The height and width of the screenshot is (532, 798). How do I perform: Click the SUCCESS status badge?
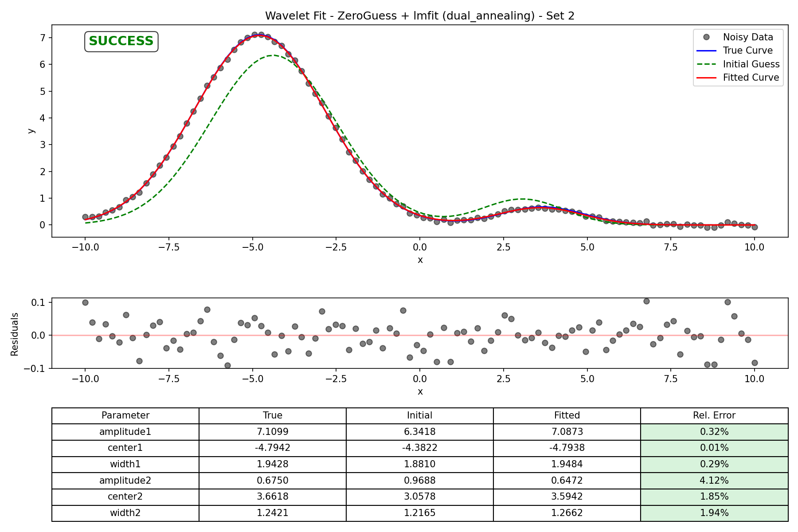[121, 41]
